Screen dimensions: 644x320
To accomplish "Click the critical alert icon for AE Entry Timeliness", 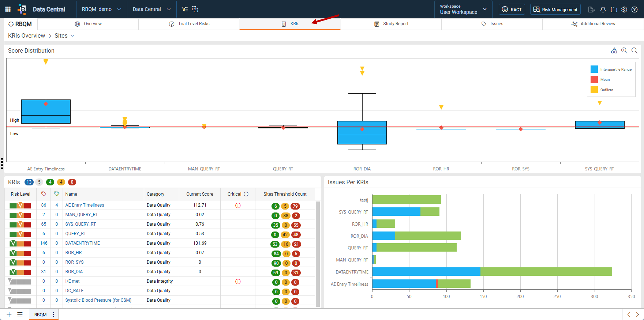I will coord(238,206).
